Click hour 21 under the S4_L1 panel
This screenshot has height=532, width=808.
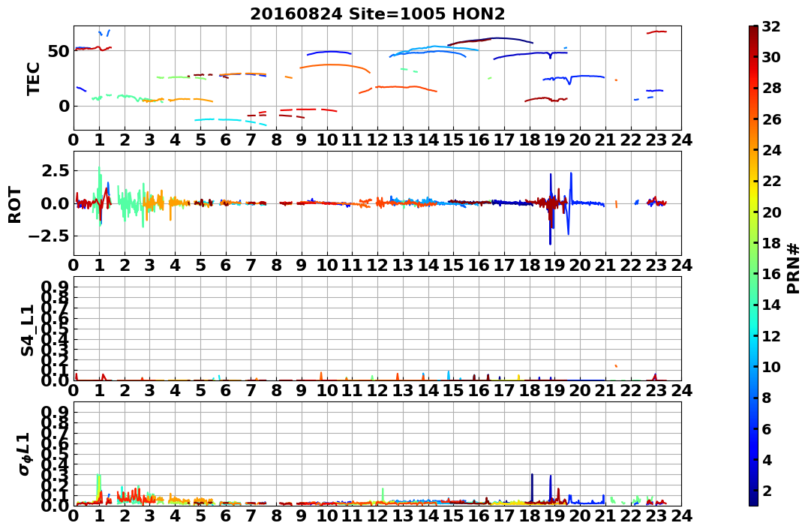click(605, 390)
